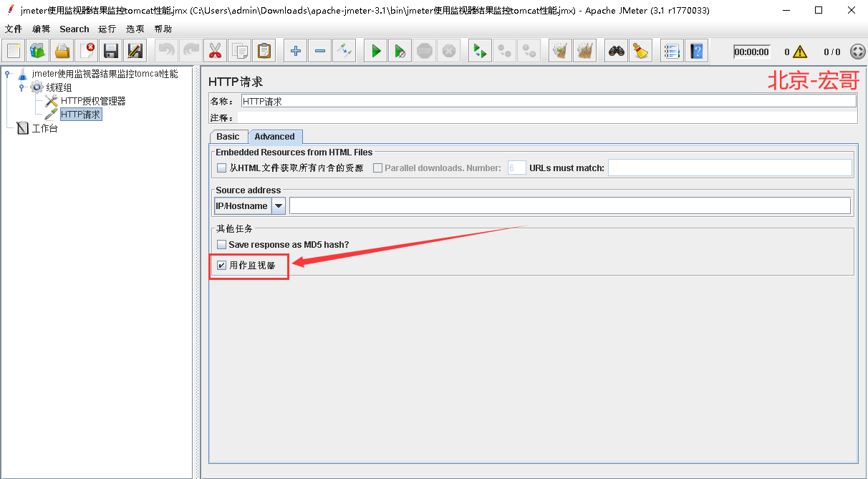Viewport: 868px width, 479px height.
Task: Click the Save As icon
Action: point(135,51)
